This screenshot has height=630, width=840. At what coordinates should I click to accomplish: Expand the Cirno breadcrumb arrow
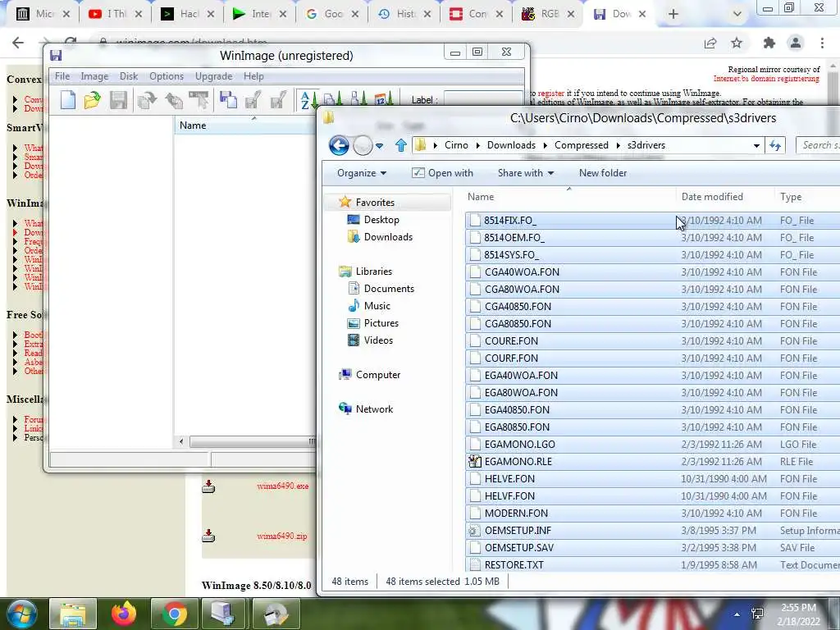(x=477, y=145)
